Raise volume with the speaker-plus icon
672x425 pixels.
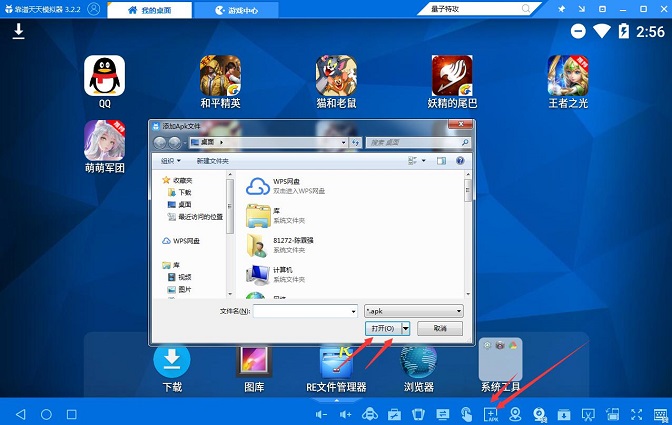(x=345, y=414)
